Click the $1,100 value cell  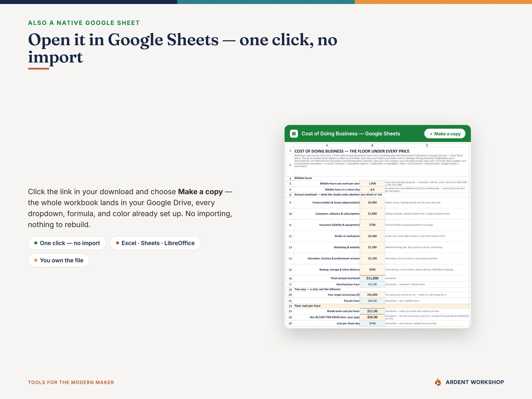click(372, 258)
